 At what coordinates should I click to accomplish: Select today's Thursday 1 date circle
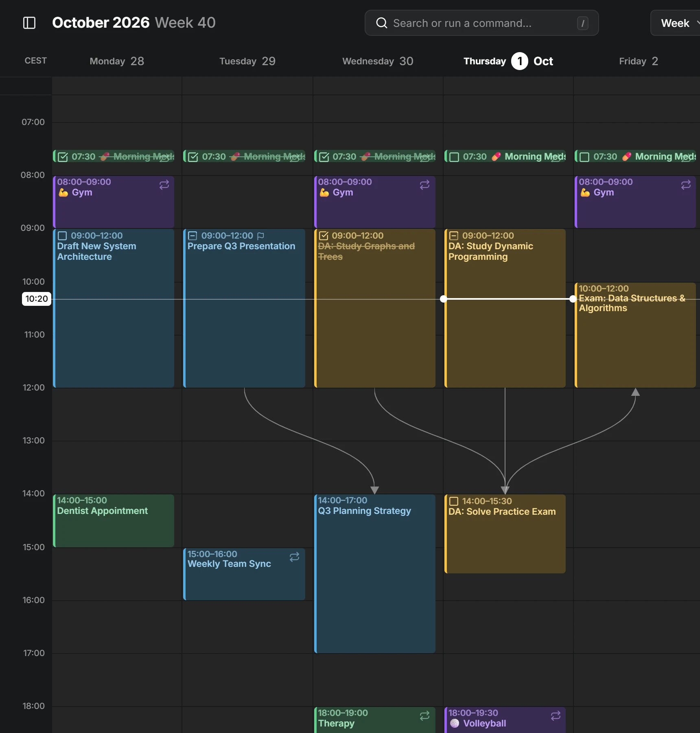[520, 61]
